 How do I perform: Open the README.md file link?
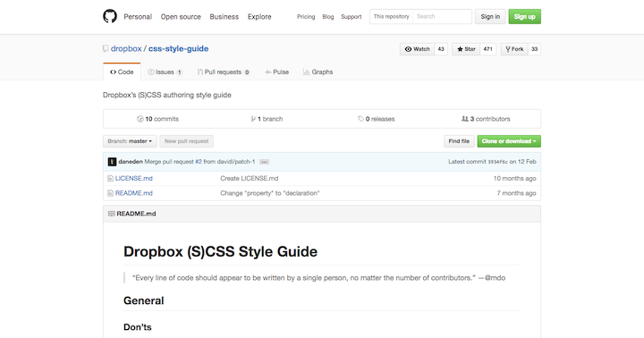point(134,193)
